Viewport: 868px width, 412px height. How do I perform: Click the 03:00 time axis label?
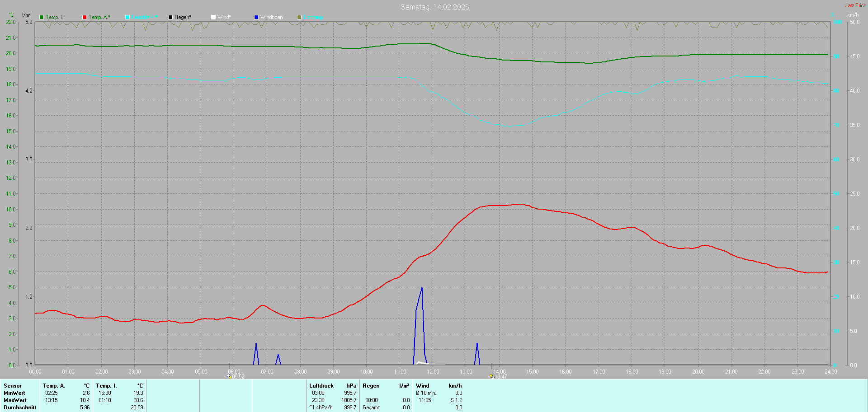(x=135, y=372)
